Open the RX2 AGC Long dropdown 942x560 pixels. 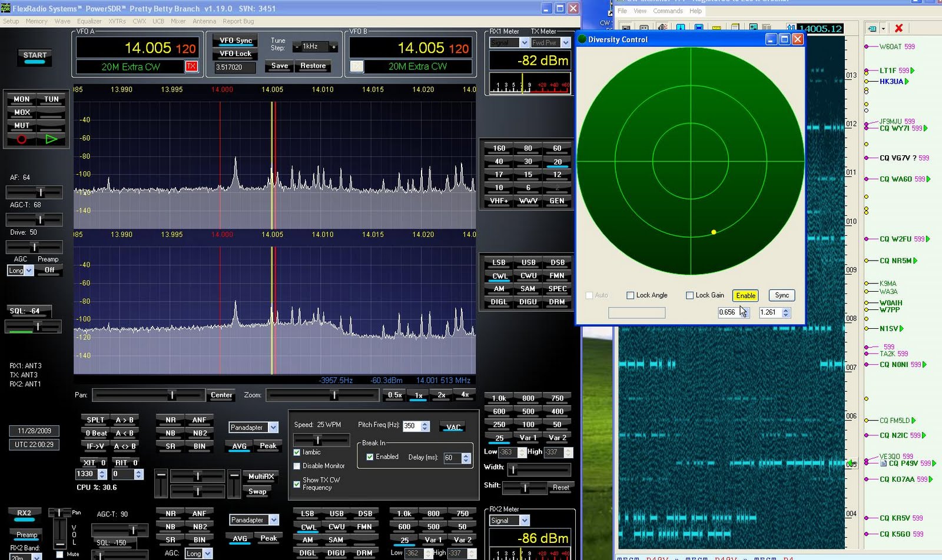coord(207,554)
